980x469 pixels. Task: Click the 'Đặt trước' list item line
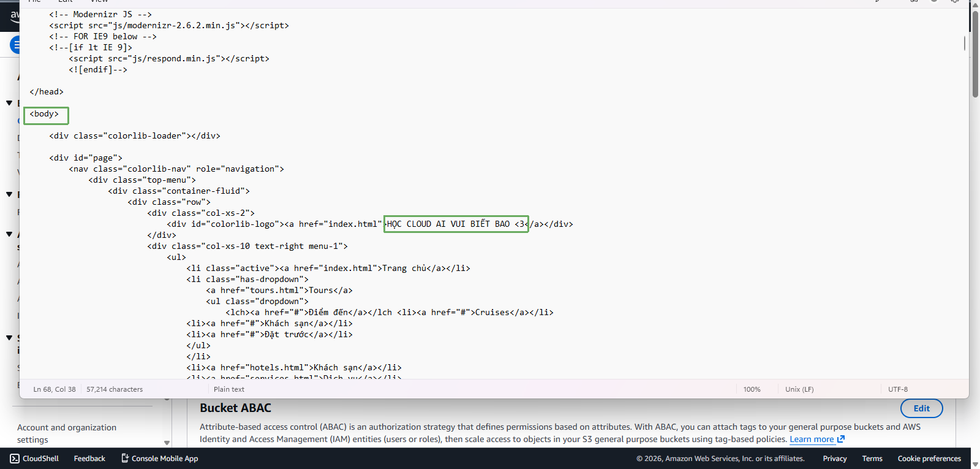pos(269,335)
